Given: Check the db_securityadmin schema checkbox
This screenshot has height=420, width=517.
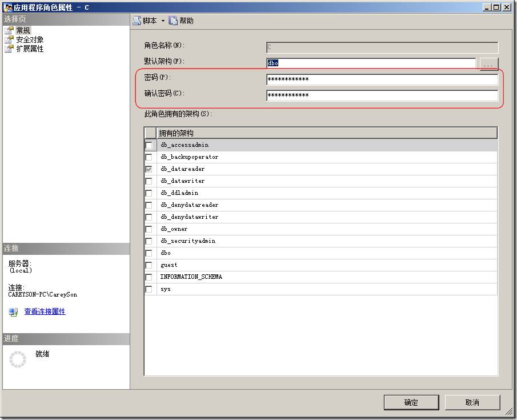Looking at the screenshot, I should tap(149, 241).
